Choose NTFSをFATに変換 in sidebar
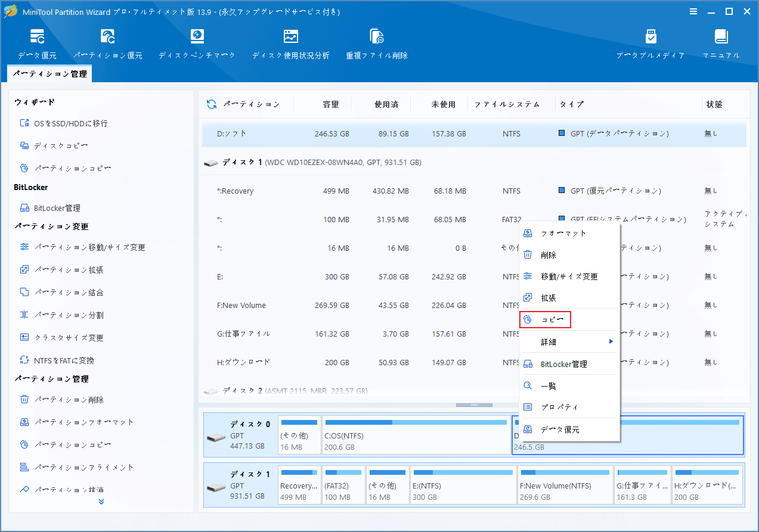Viewport: 759px width, 532px height. tap(57, 360)
